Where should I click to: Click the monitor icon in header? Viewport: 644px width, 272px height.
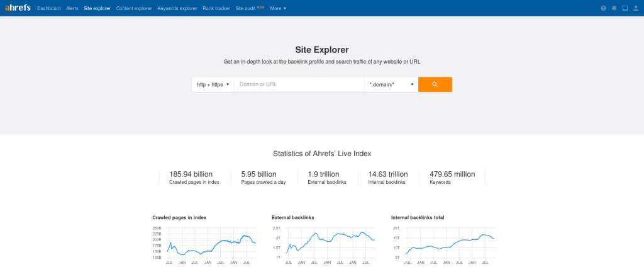pos(625,8)
